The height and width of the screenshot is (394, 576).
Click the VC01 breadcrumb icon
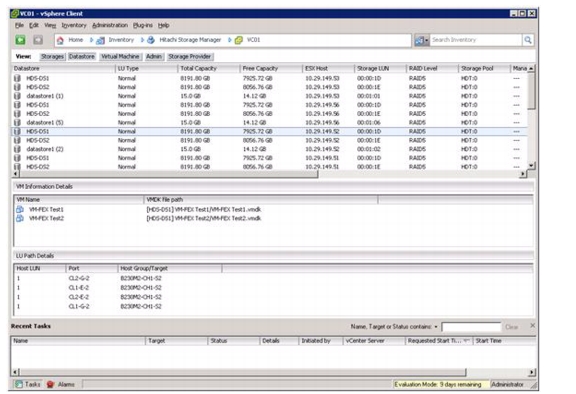coord(239,40)
